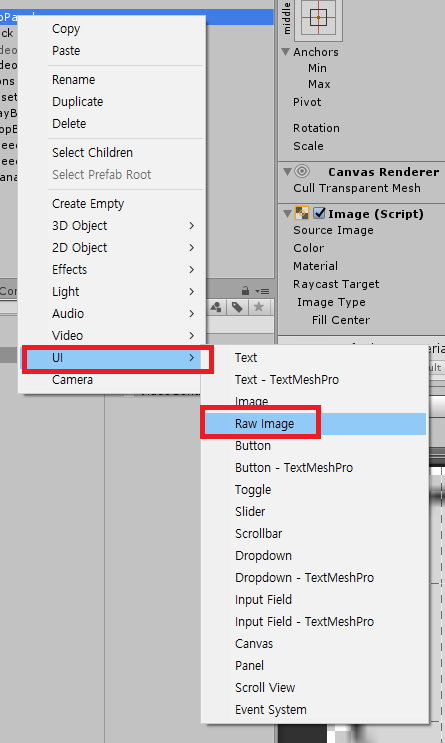Viewport: 445px width, 743px height.
Task: Create an Input Field - TextMeshPro element
Action: pos(304,622)
